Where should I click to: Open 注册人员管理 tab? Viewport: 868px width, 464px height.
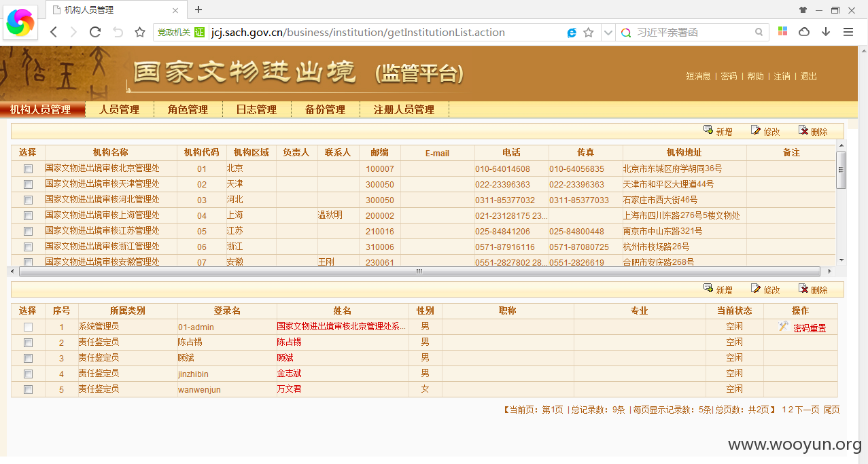pos(404,109)
